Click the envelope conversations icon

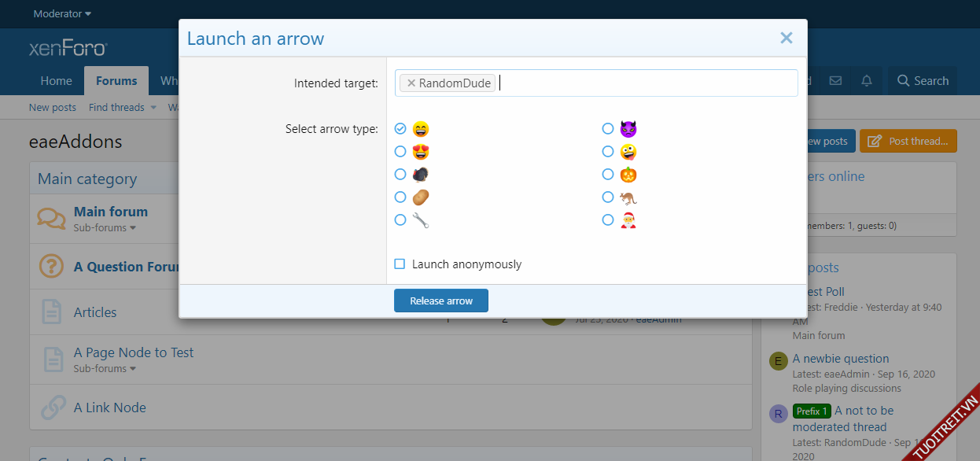[835, 81]
